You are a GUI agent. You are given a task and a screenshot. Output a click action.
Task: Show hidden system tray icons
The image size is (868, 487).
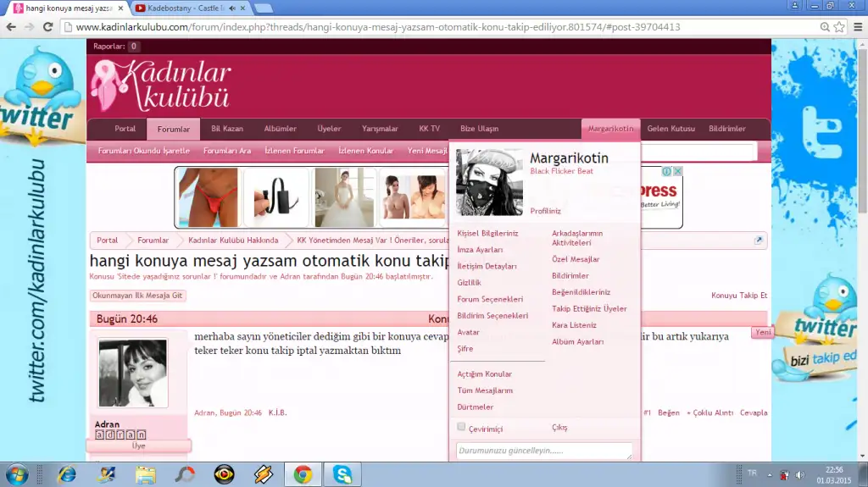click(x=770, y=475)
